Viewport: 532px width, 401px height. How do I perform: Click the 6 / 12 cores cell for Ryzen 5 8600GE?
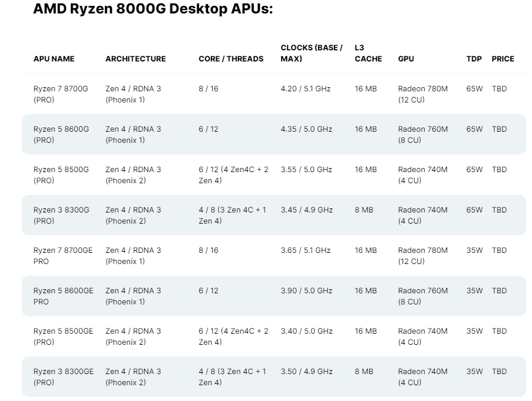[x=209, y=290]
